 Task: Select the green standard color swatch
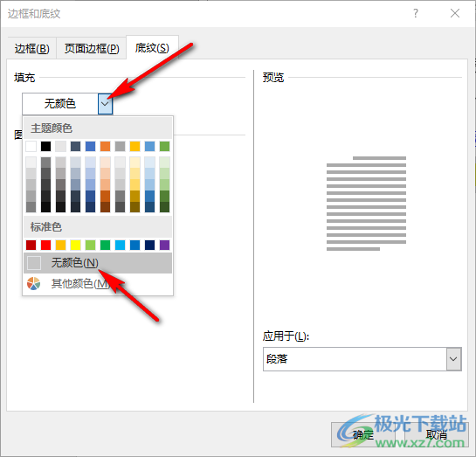click(x=106, y=245)
